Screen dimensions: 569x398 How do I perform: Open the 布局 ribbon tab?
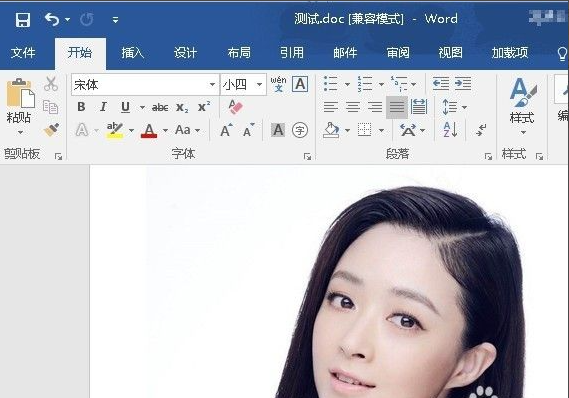239,53
